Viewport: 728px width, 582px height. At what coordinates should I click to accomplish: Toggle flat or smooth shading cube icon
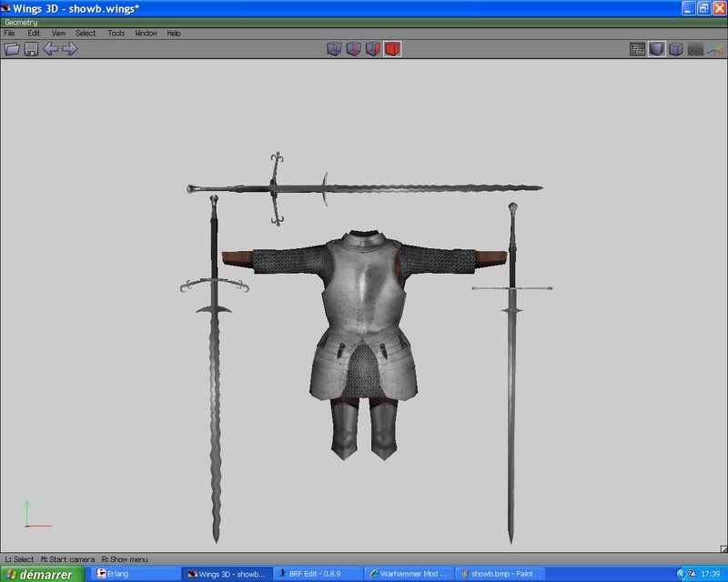pyautogui.click(x=656, y=48)
